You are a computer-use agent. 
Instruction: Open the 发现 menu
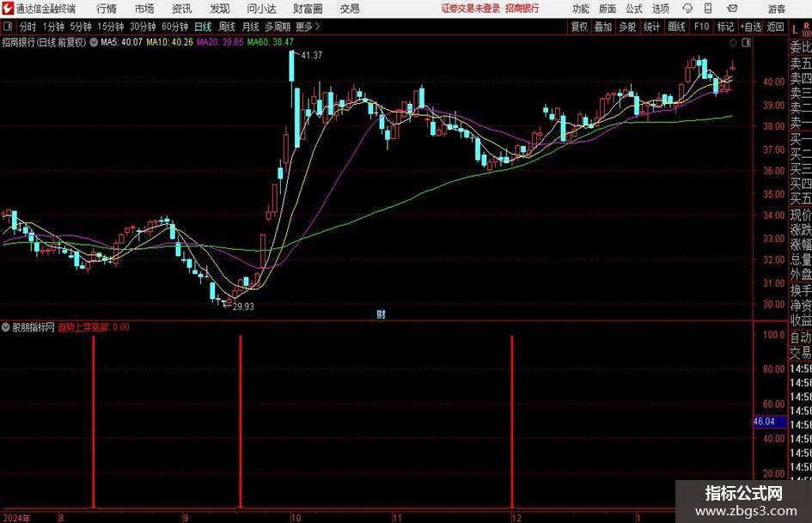coord(220,9)
